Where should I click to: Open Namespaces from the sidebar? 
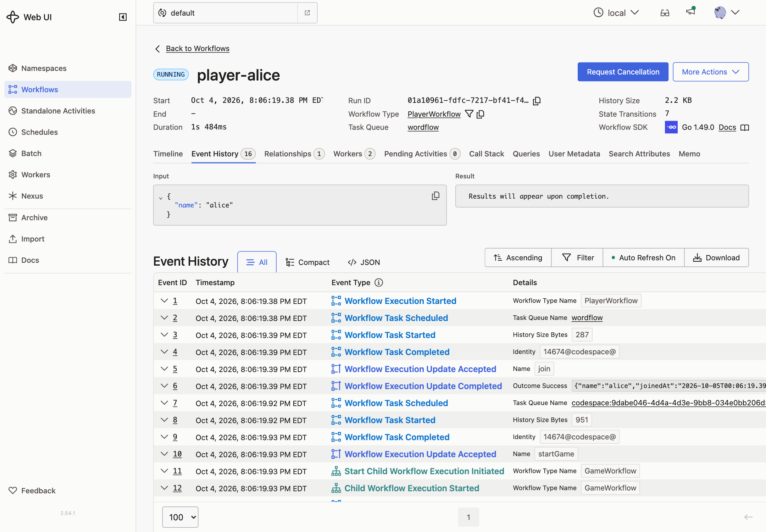pos(68,68)
